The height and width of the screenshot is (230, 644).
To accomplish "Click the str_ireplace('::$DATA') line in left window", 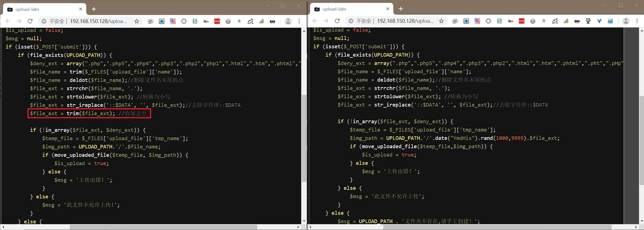I will [135, 105].
